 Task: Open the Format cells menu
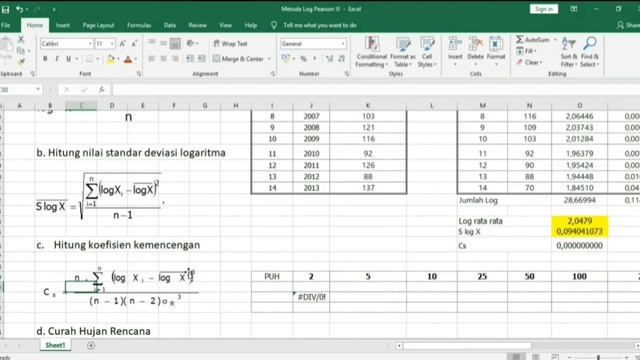[x=496, y=52]
